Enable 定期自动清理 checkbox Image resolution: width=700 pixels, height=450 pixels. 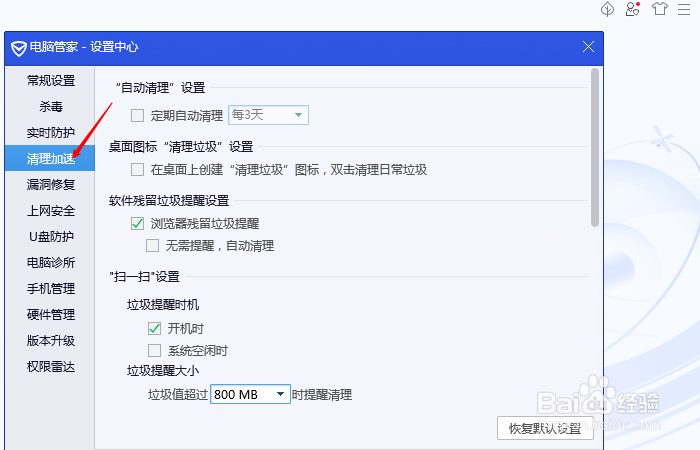pos(138,116)
